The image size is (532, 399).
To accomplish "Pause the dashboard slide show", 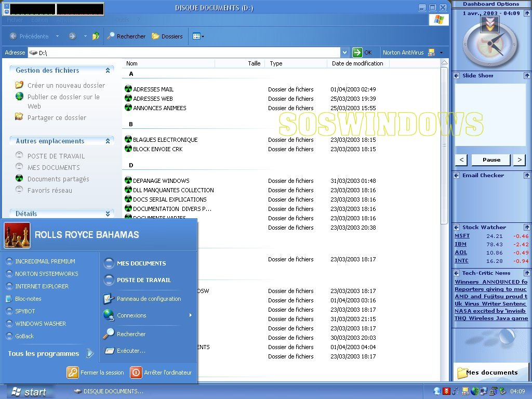I will (x=491, y=160).
